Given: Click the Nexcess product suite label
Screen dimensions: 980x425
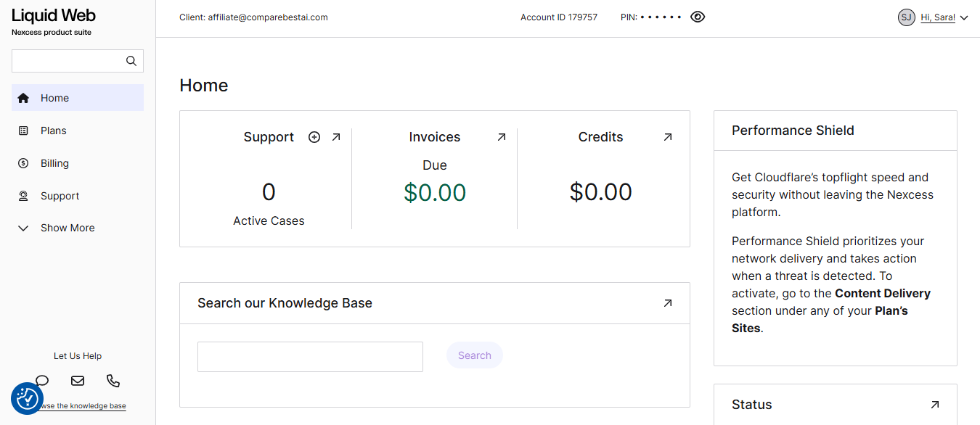Looking at the screenshot, I should point(52,33).
